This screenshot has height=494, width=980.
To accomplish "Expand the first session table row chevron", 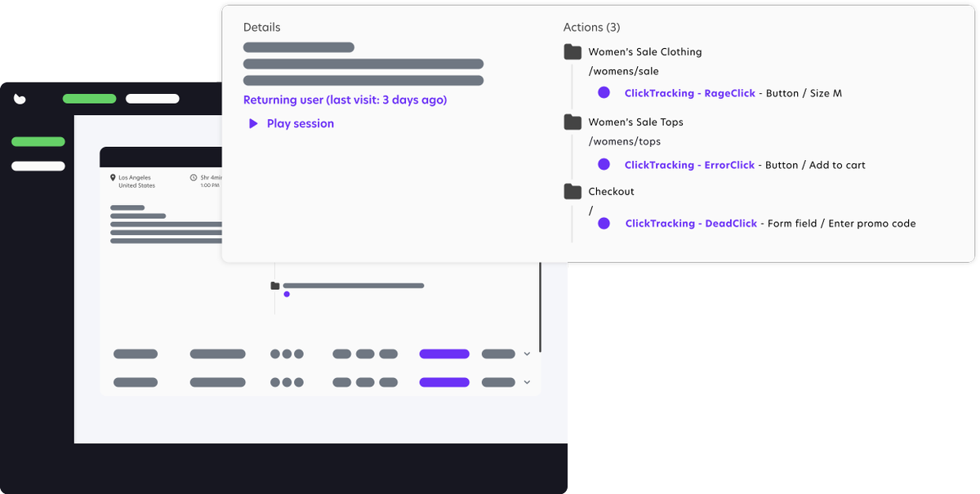I will click(x=527, y=354).
